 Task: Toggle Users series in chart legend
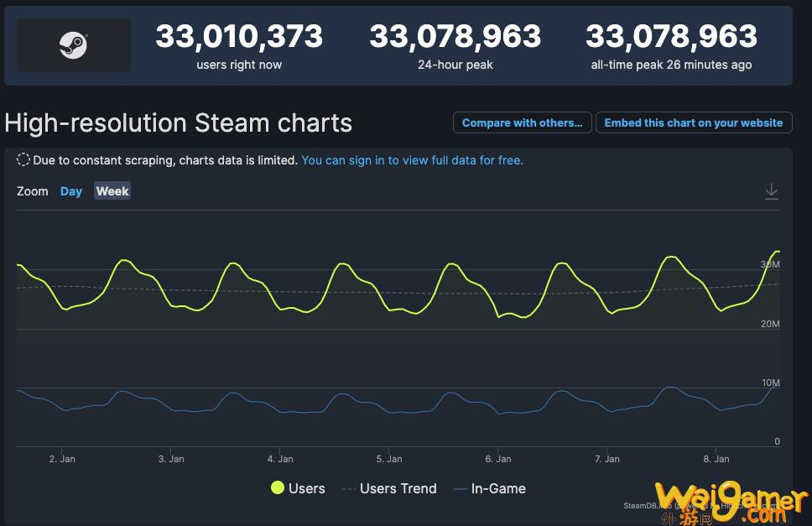pos(299,487)
